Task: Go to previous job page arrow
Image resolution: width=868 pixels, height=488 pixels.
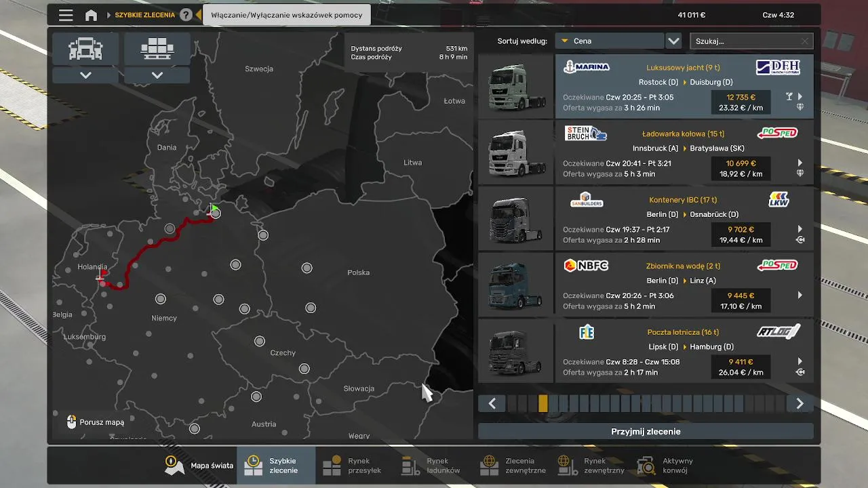Action: coord(492,404)
